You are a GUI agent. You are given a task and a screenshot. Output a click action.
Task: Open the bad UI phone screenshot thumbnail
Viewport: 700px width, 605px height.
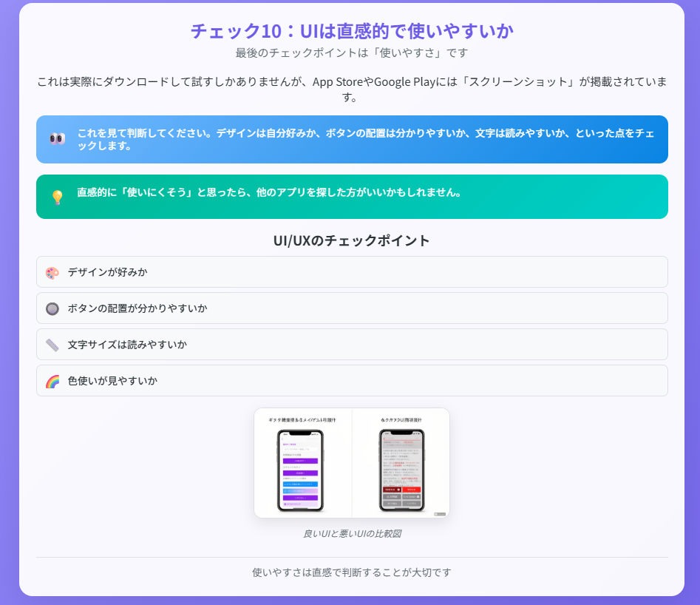(x=401, y=468)
